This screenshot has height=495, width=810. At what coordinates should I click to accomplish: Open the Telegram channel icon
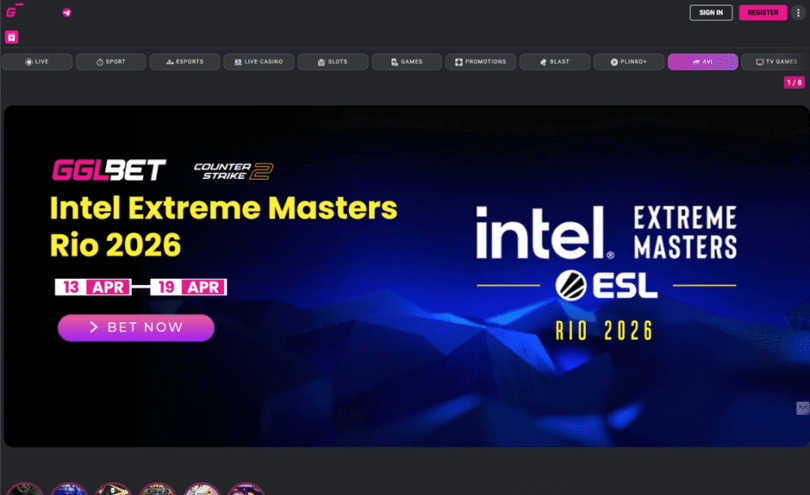click(x=67, y=13)
